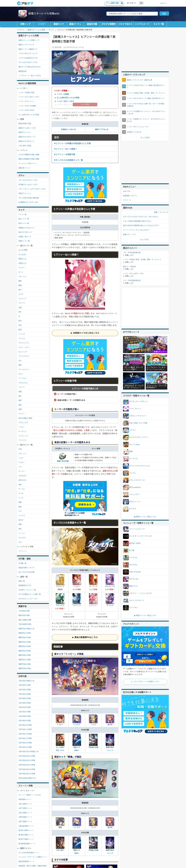Open Q&A TOP link
This screenshot has width=186, height=868.
tap(127, 191)
